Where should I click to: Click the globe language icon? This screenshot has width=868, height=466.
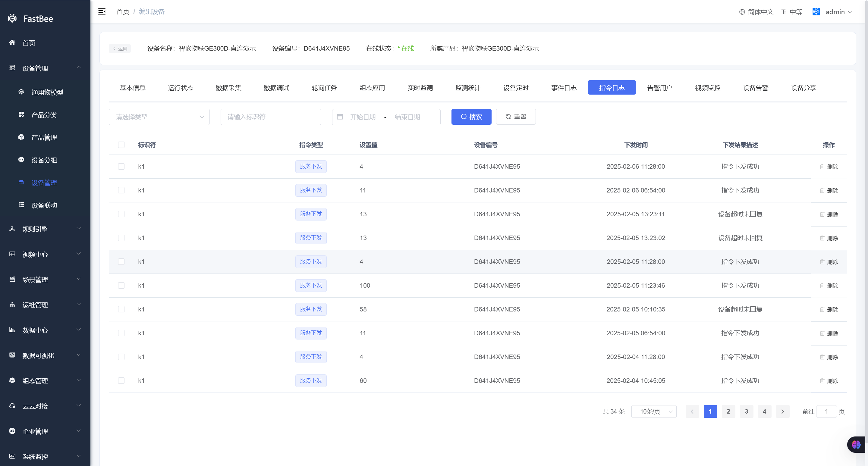[742, 12]
